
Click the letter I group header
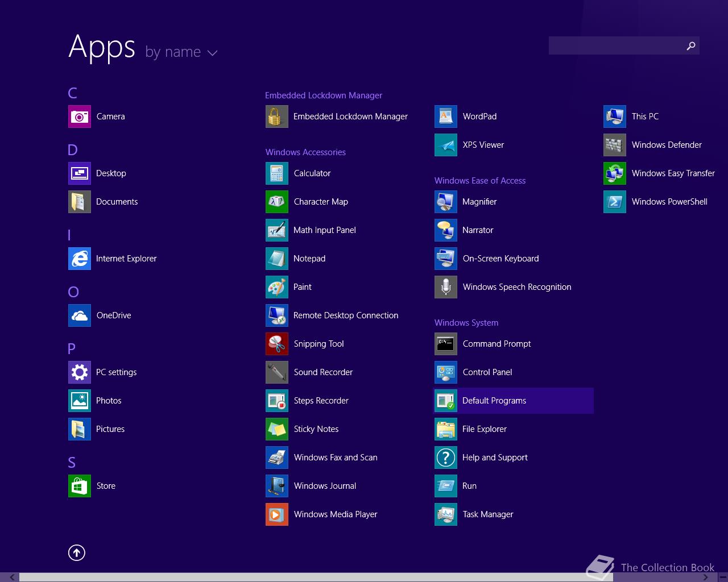click(69, 235)
